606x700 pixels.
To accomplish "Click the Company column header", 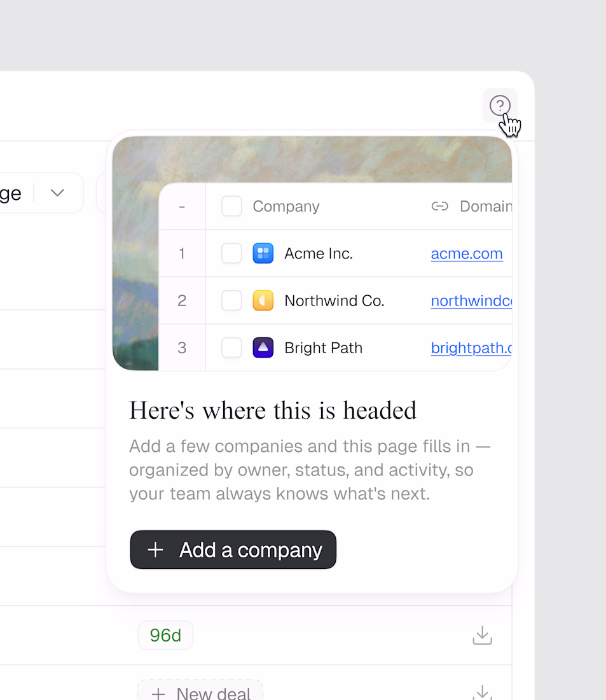I will [x=286, y=206].
